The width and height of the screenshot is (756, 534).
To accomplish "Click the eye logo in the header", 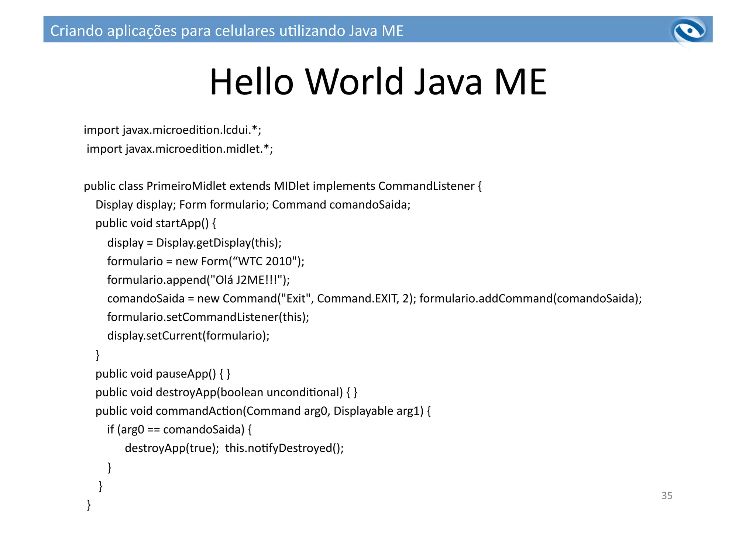I will [x=689, y=31].
